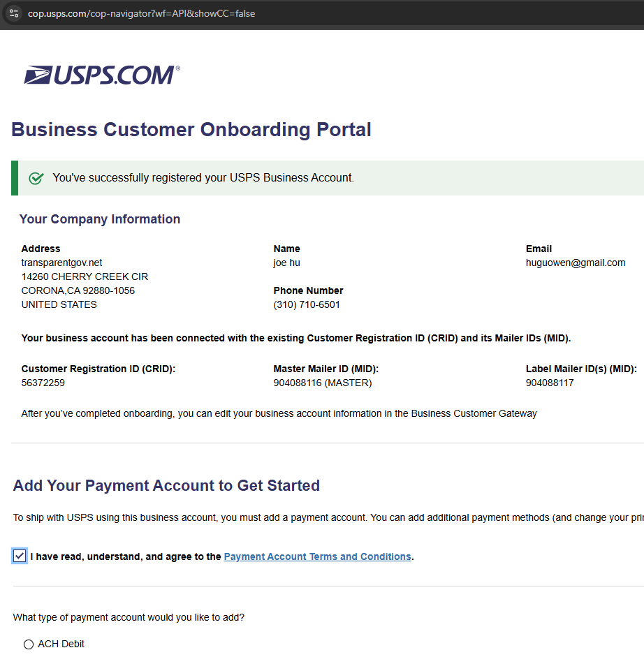Click the Your Company Information heading
The height and width of the screenshot is (657, 644).
point(100,219)
